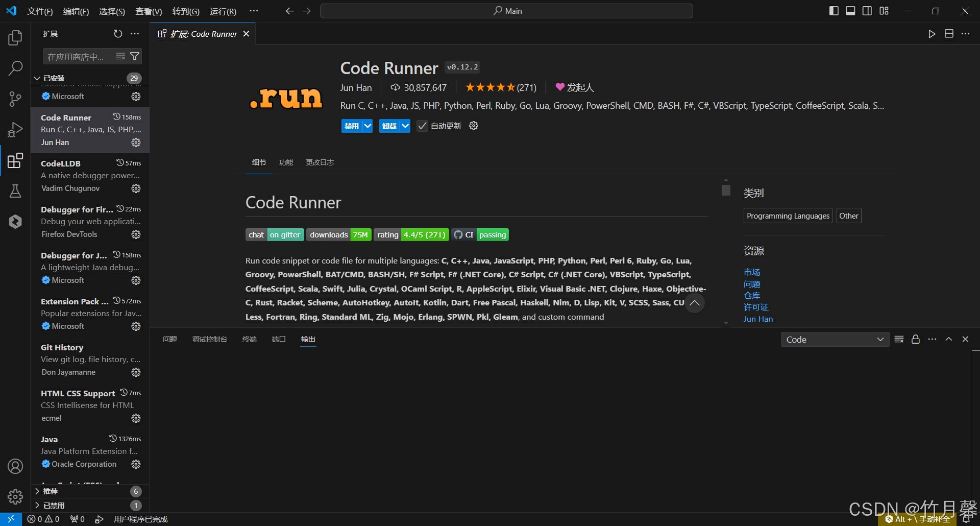Open the Explorer view in activity bar
The width and height of the screenshot is (980, 526).
pyautogui.click(x=15, y=37)
